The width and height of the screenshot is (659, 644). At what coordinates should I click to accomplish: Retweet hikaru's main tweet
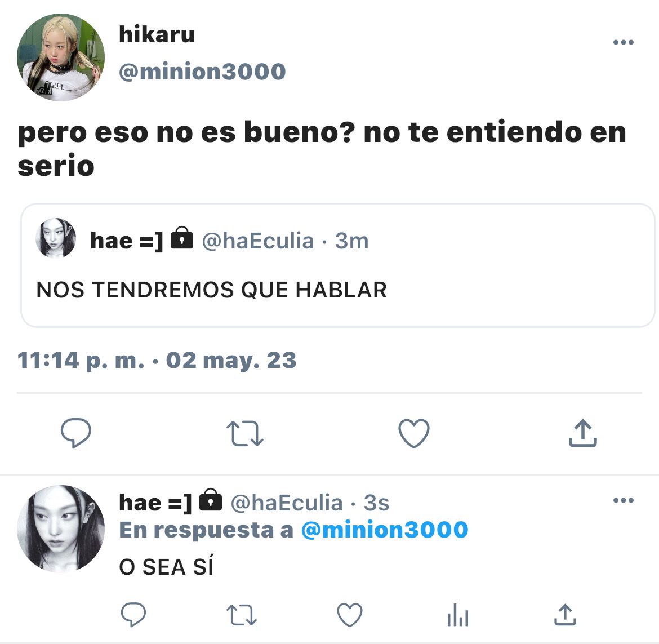point(245,433)
